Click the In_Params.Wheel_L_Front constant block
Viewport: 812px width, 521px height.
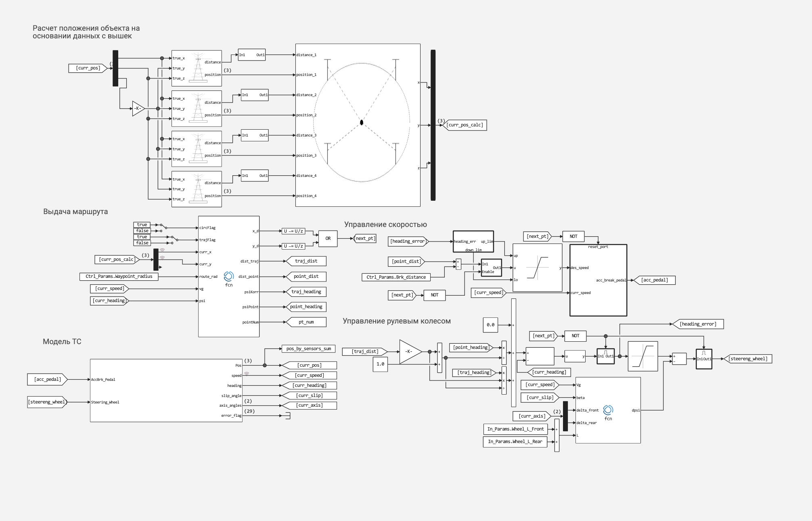(515, 429)
